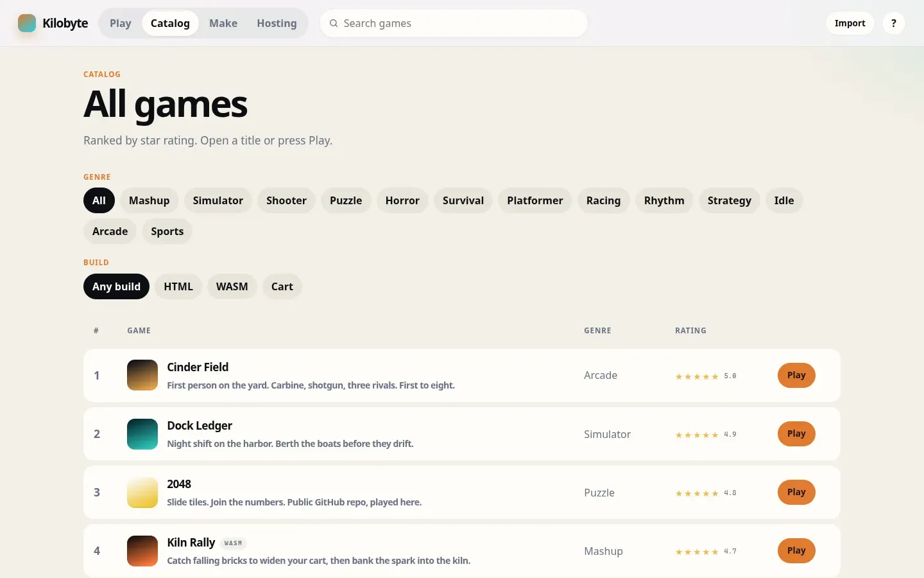Viewport: 924px width, 578px height.
Task: Open the 2048 title link
Action: tap(179, 484)
